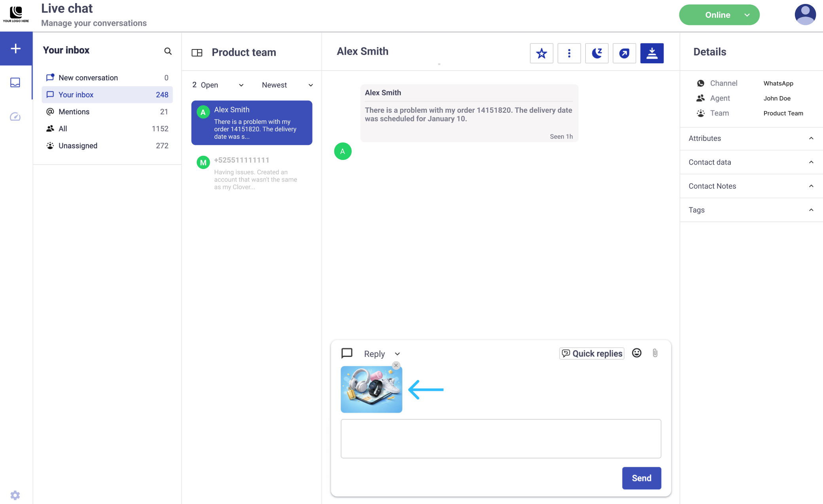Image resolution: width=823 pixels, height=504 pixels.
Task: Open the emoji picker
Action: point(637,353)
